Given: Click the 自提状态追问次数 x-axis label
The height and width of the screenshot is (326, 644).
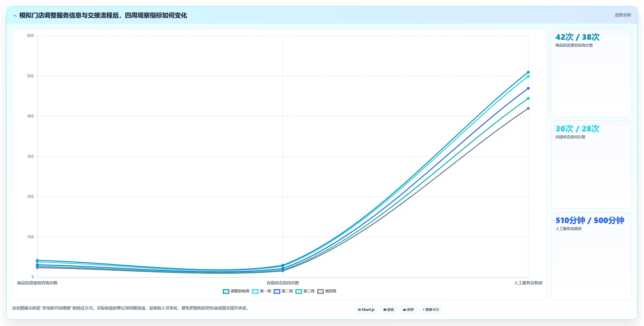Looking at the screenshot, I should click(283, 283).
